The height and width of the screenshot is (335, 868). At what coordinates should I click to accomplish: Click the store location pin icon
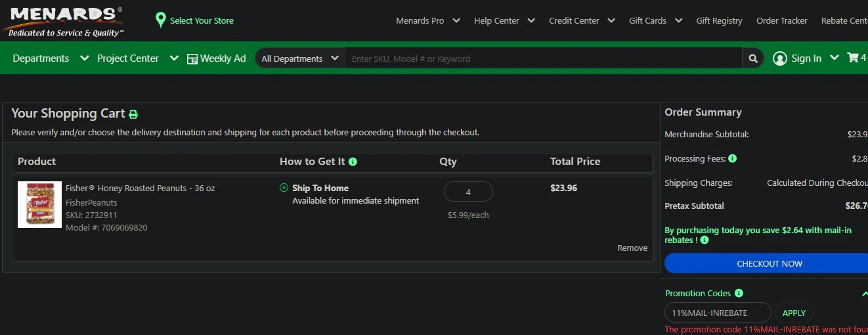click(x=161, y=20)
